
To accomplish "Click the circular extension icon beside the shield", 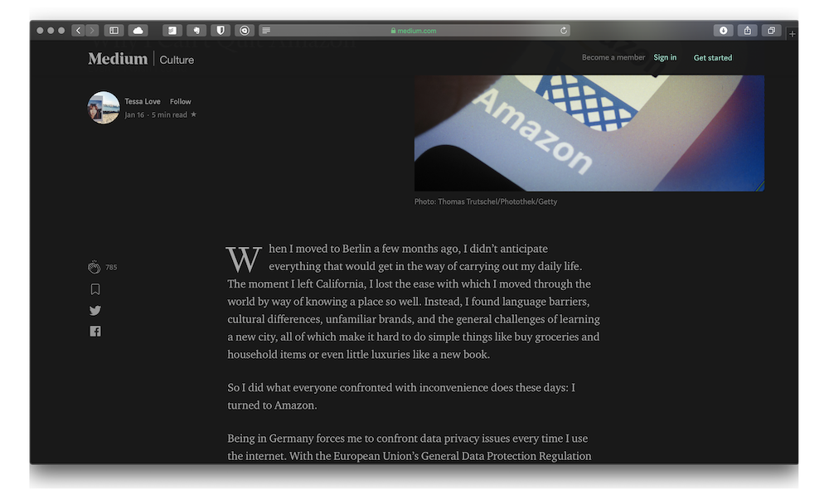I will point(245,31).
